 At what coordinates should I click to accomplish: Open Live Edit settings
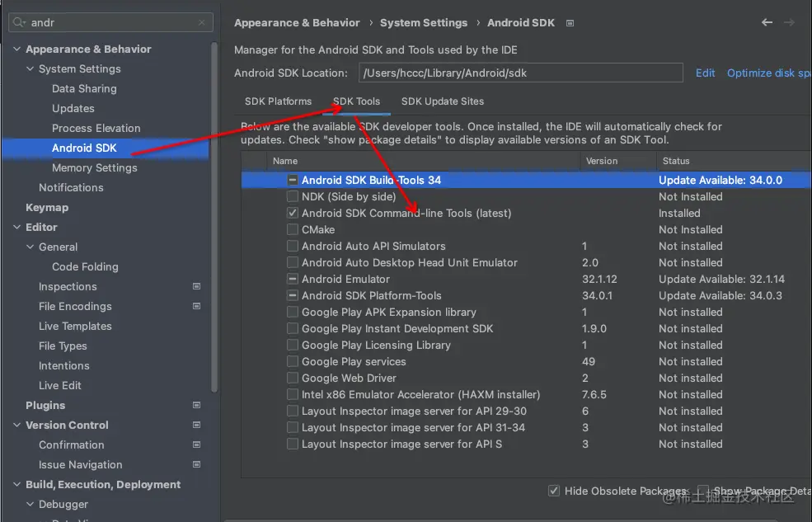tap(59, 385)
